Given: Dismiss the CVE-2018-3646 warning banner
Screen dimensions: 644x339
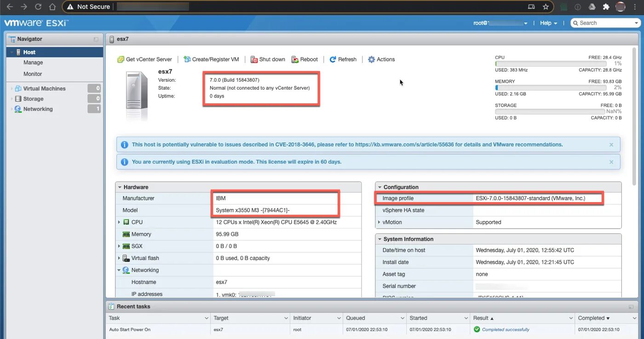Looking at the screenshot, I should point(611,145).
